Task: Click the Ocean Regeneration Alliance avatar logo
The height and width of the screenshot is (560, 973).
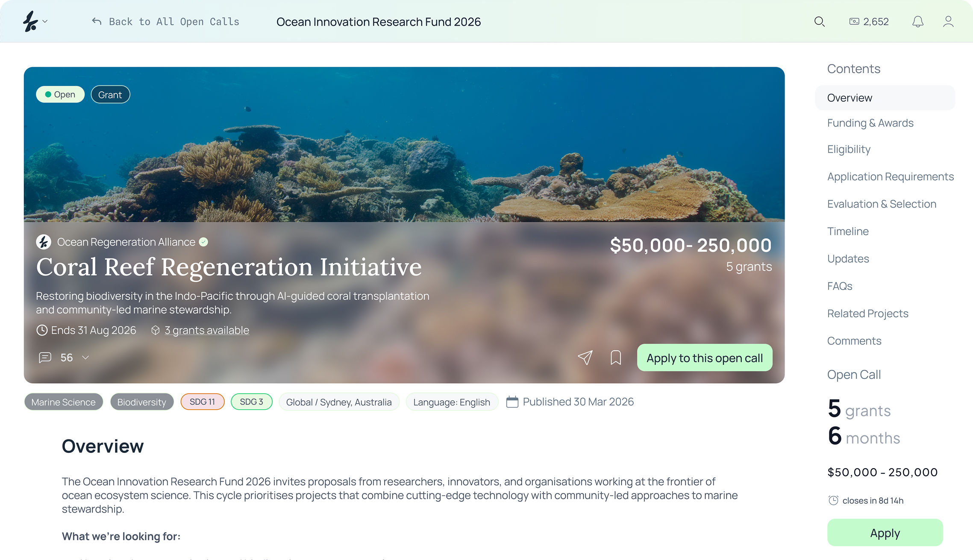Action: point(44,242)
